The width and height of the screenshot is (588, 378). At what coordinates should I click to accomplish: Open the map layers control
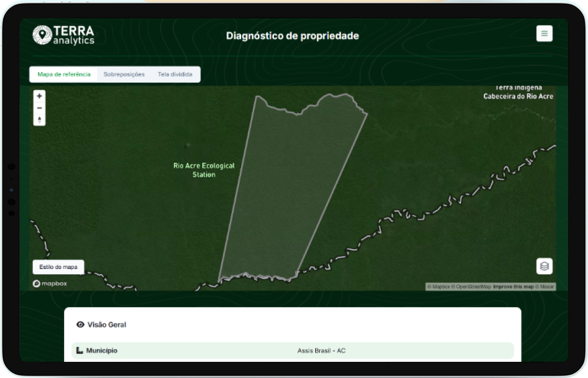(x=544, y=266)
